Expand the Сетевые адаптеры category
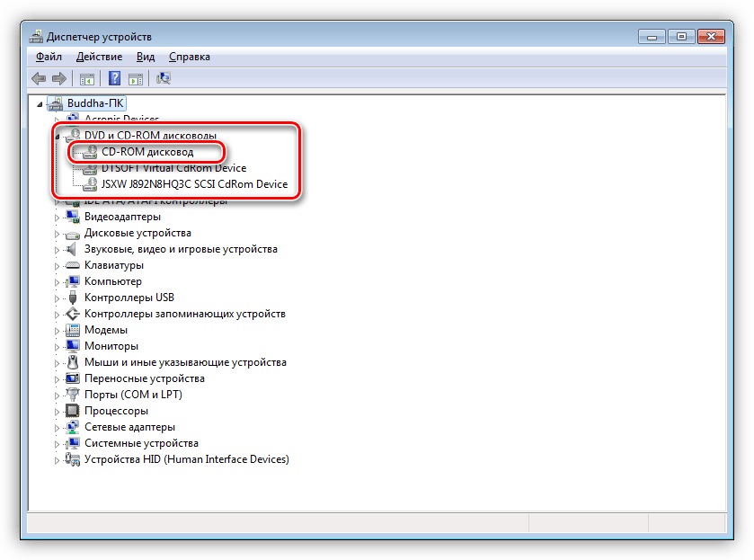The height and width of the screenshot is (560, 754). tap(57, 427)
